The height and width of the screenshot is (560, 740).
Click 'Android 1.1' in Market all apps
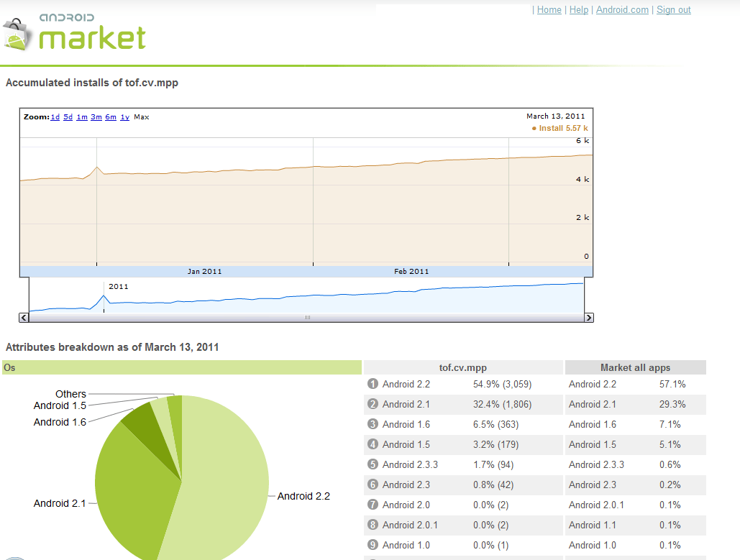coord(593,525)
